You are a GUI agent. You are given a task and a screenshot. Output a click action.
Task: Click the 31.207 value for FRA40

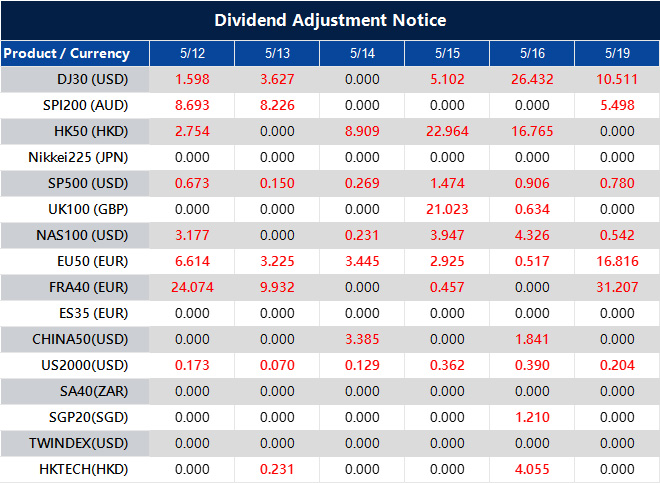tap(617, 287)
